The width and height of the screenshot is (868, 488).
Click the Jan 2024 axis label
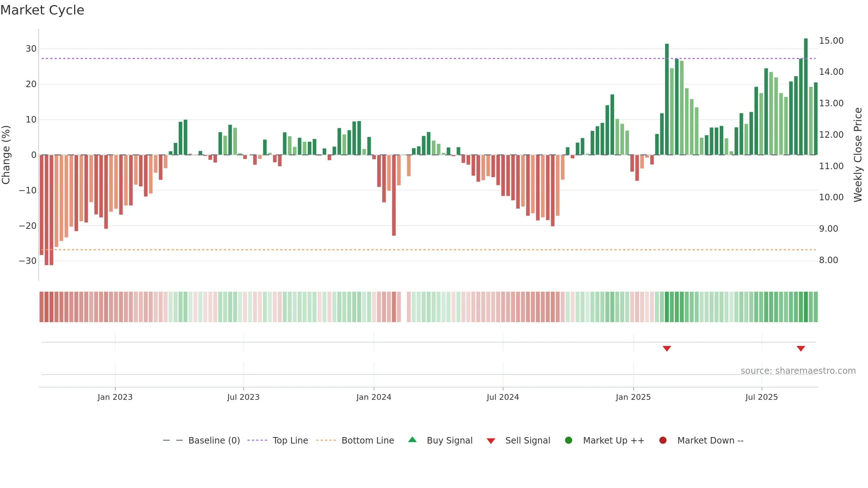point(374,397)
